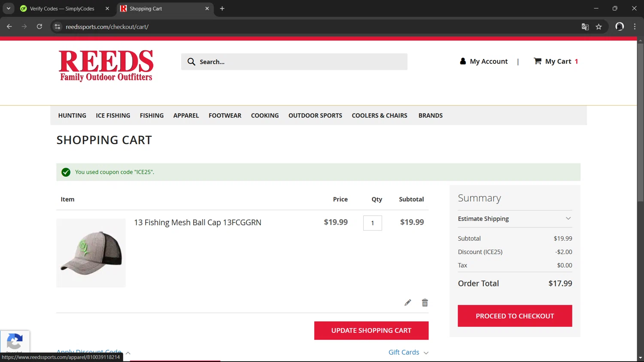The width and height of the screenshot is (644, 362).
Task: Bookmark this page with star icon
Action: click(x=598, y=27)
